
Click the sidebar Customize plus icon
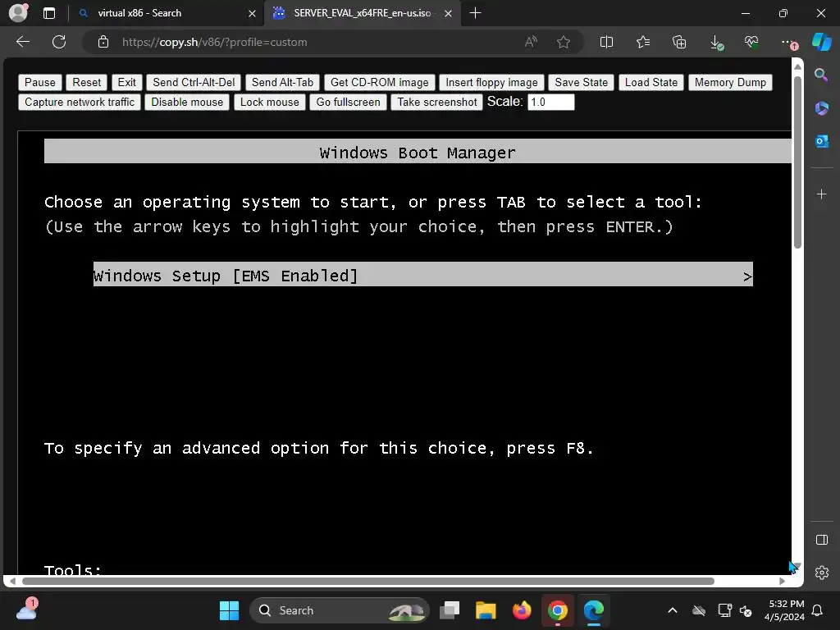(x=821, y=194)
